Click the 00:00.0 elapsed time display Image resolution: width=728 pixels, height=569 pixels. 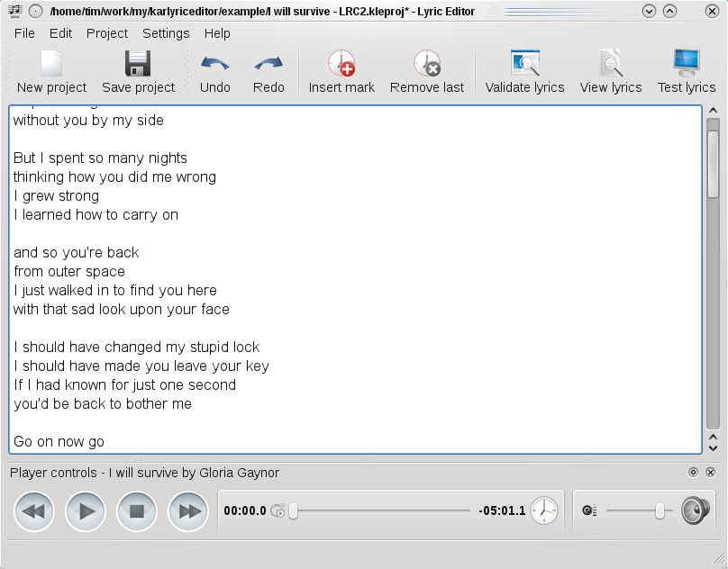[x=245, y=510]
